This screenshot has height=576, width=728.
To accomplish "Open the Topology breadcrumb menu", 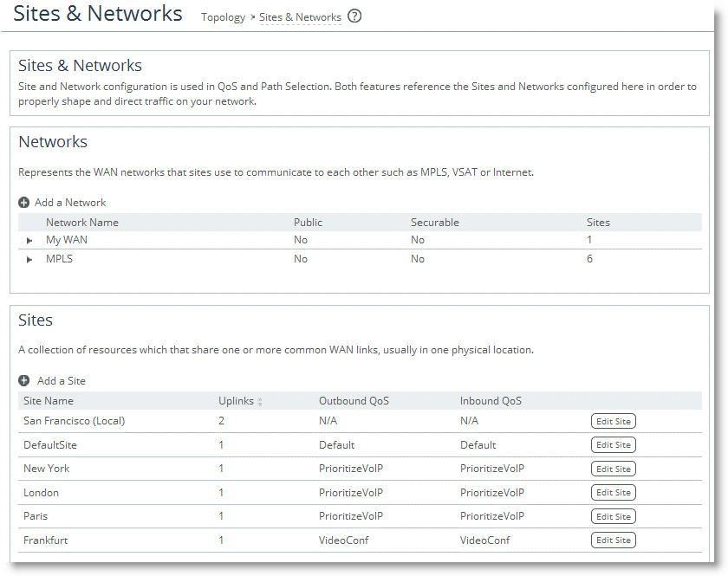I will click(x=223, y=17).
